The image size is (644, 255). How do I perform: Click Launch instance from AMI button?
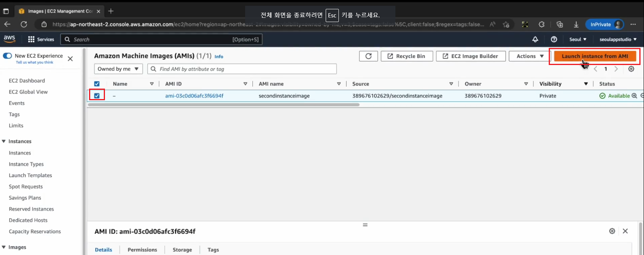coord(595,56)
